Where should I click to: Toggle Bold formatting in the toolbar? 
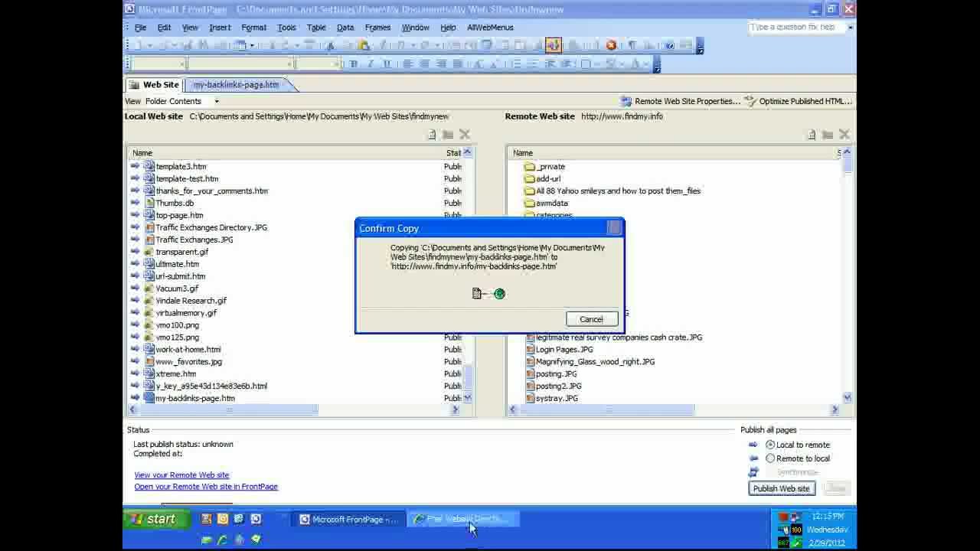point(354,64)
